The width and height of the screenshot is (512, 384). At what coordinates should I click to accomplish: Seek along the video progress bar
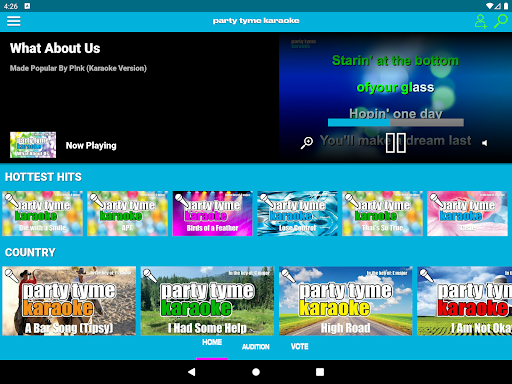click(396, 123)
